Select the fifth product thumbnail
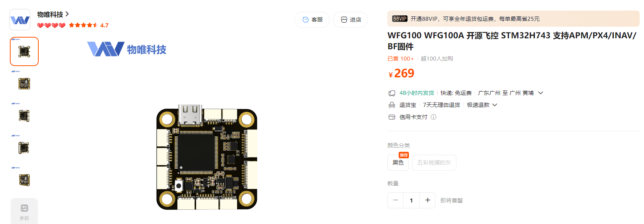This screenshot has height=224, width=644. [x=24, y=180]
